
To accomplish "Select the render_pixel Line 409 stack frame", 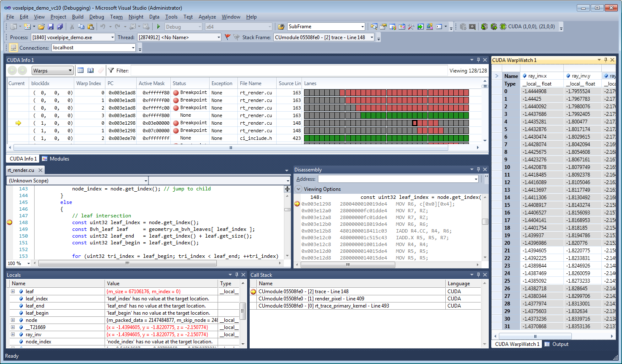I will [311, 299].
